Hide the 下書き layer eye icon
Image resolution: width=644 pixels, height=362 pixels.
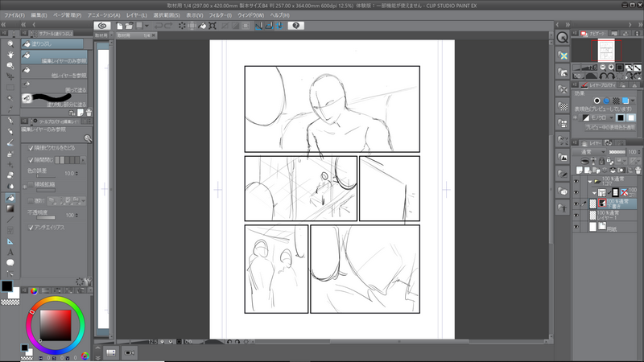point(576,204)
